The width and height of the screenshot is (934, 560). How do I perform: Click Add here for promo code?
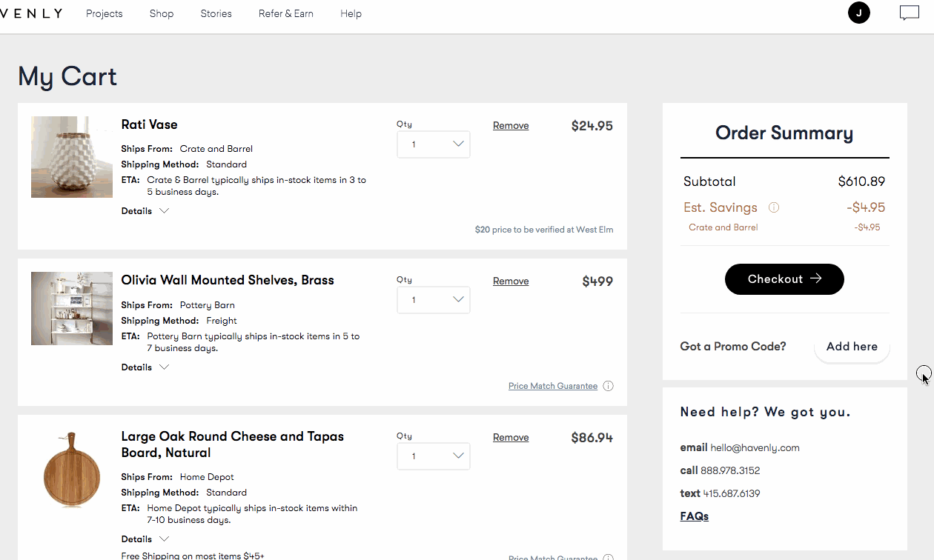852,347
